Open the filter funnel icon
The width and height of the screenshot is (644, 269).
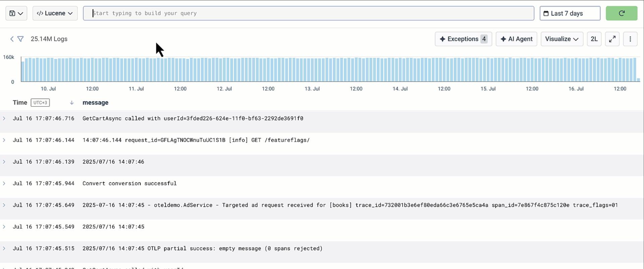(20, 39)
